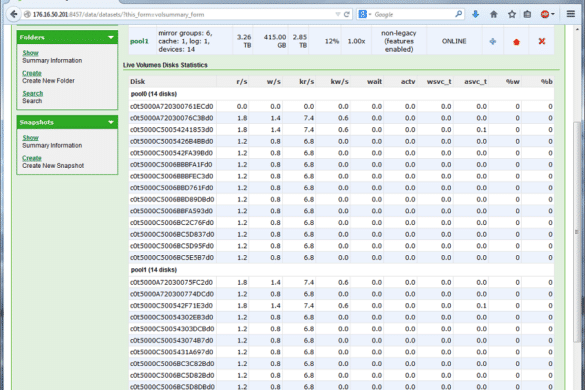
Task: Go to the browser home page icon
Action: (x=494, y=14)
